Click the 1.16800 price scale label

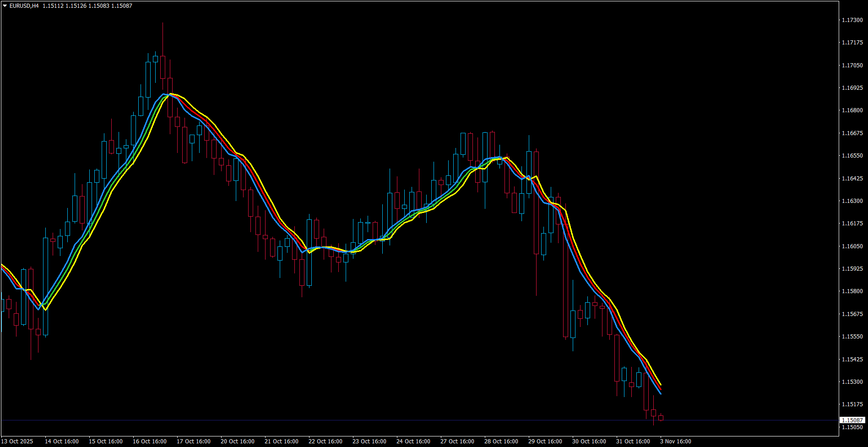852,110
